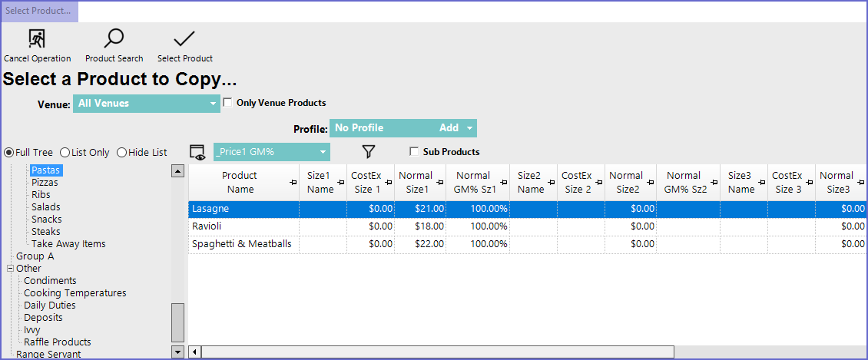This screenshot has height=360, width=868.
Task: Click the filter funnel icon
Action: click(368, 152)
